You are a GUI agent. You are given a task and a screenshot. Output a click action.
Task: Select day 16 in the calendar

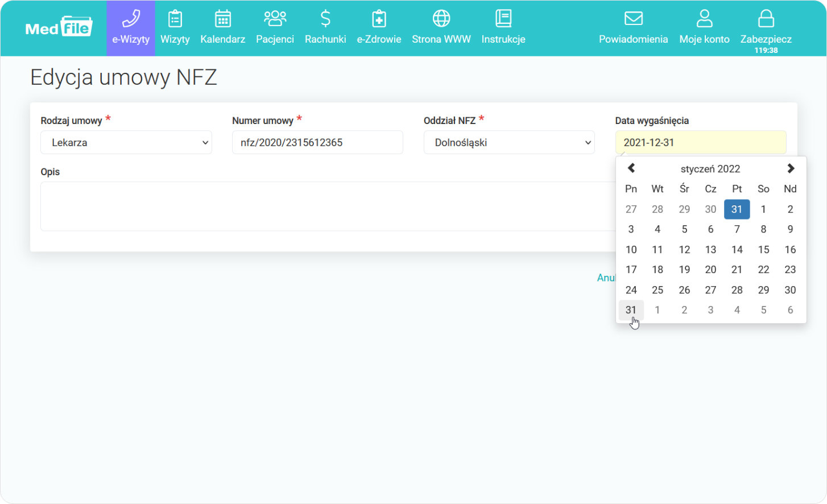point(790,250)
